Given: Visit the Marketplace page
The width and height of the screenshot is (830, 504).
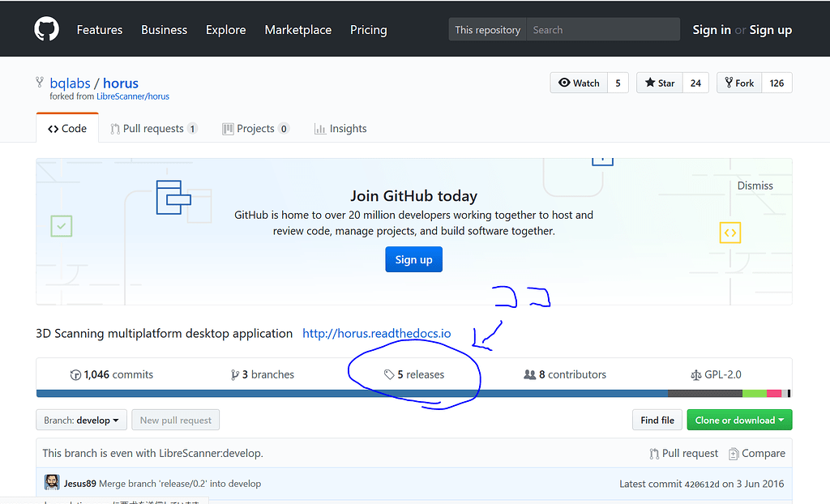Looking at the screenshot, I should click(x=298, y=30).
